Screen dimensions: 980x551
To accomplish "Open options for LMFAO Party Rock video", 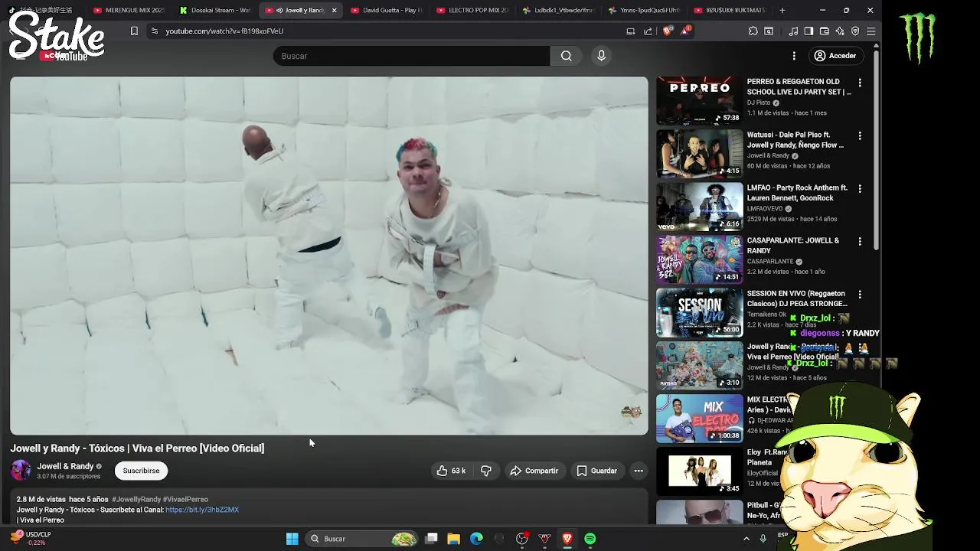I will pyautogui.click(x=860, y=188).
